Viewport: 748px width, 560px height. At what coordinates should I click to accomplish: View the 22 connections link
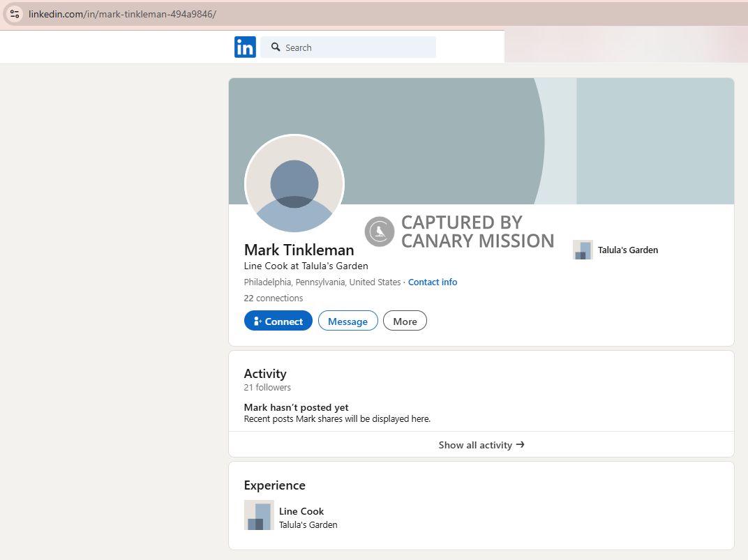click(274, 298)
